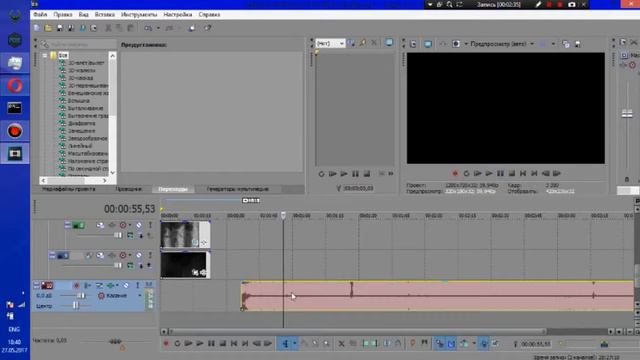
Task: Solo video track 1
Action: [x=150, y=225]
